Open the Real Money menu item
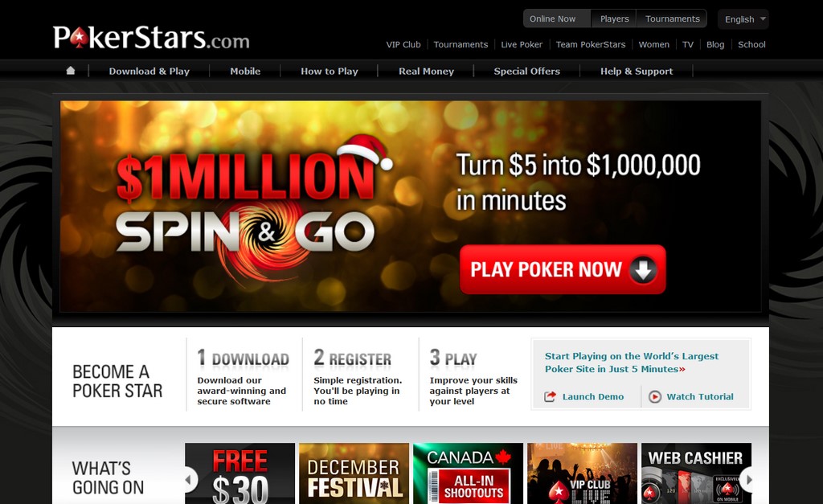823x504 pixels. click(426, 72)
